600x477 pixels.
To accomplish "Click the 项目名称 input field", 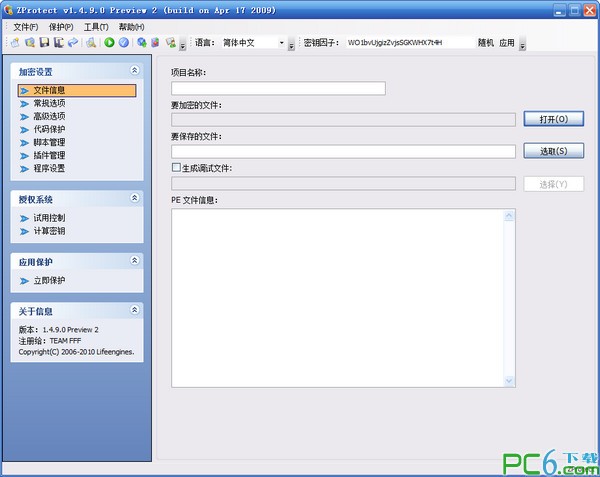I will pyautogui.click(x=278, y=88).
